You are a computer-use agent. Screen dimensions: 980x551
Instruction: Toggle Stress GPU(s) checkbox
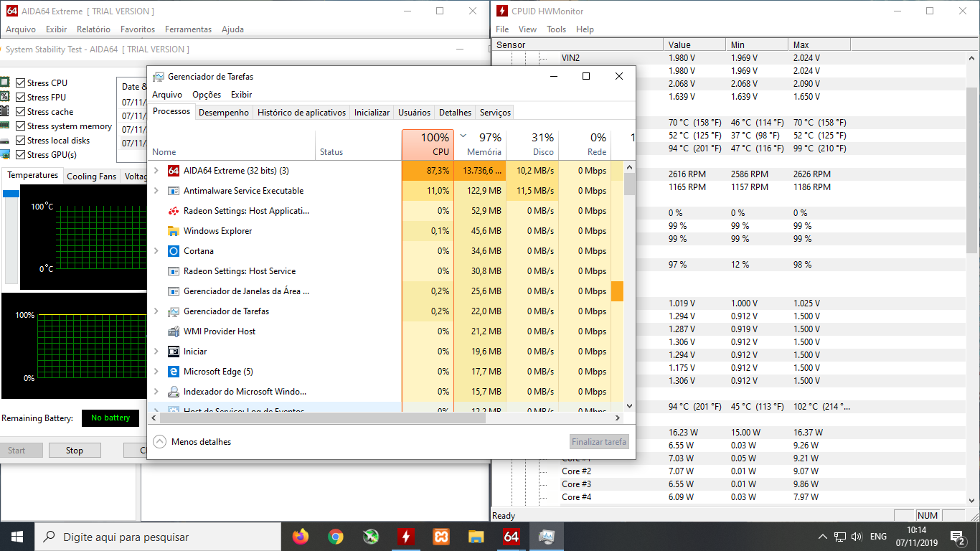coord(21,155)
